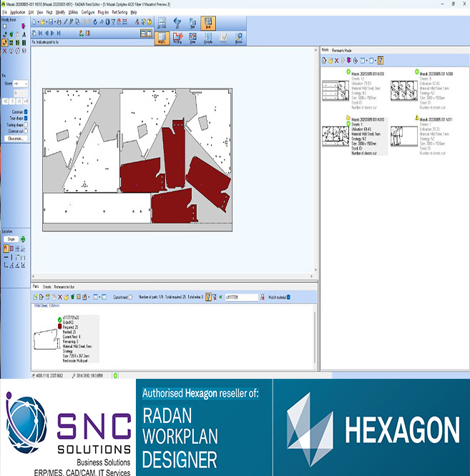Click the text 'A' tool in Modify Nest
The width and height of the screenshot is (470, 476).
pos(24,34)
